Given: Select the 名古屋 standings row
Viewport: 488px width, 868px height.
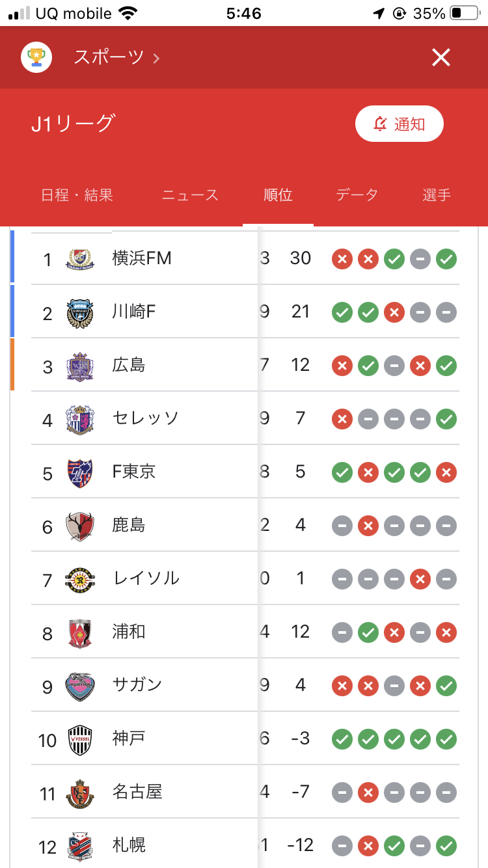Looking at the screenshot, I should 137,792.
